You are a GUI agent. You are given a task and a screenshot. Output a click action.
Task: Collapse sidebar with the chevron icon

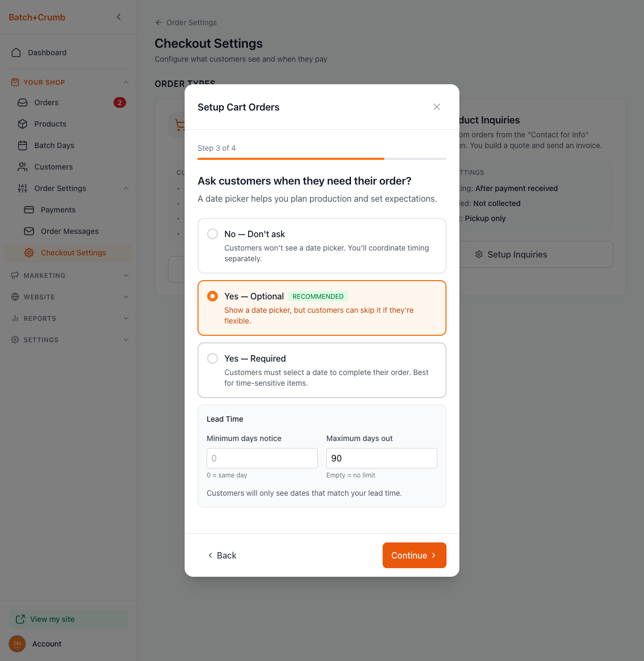(119, 17)
